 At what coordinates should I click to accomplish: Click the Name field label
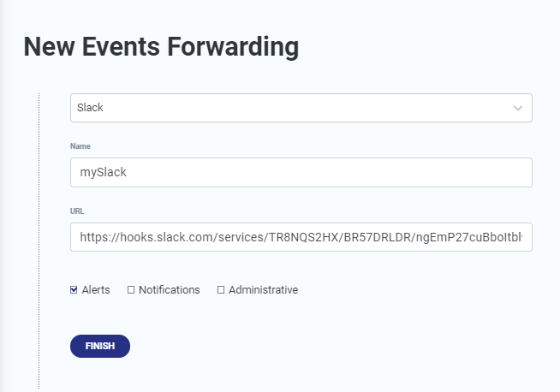pos(80,146)
